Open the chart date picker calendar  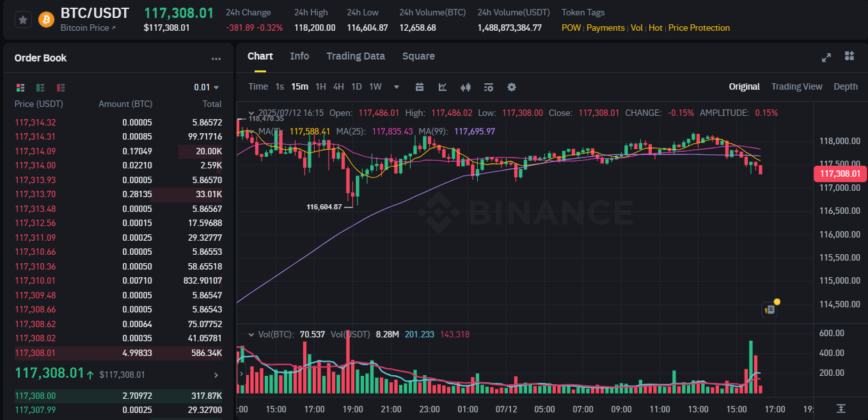(x=420, y=87)
